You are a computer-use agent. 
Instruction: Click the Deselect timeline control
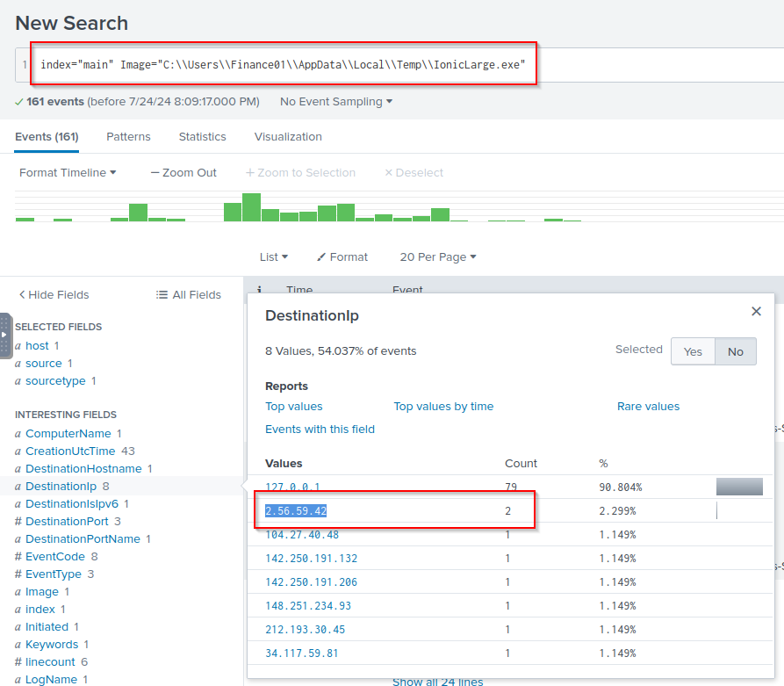tap(414, 173)
